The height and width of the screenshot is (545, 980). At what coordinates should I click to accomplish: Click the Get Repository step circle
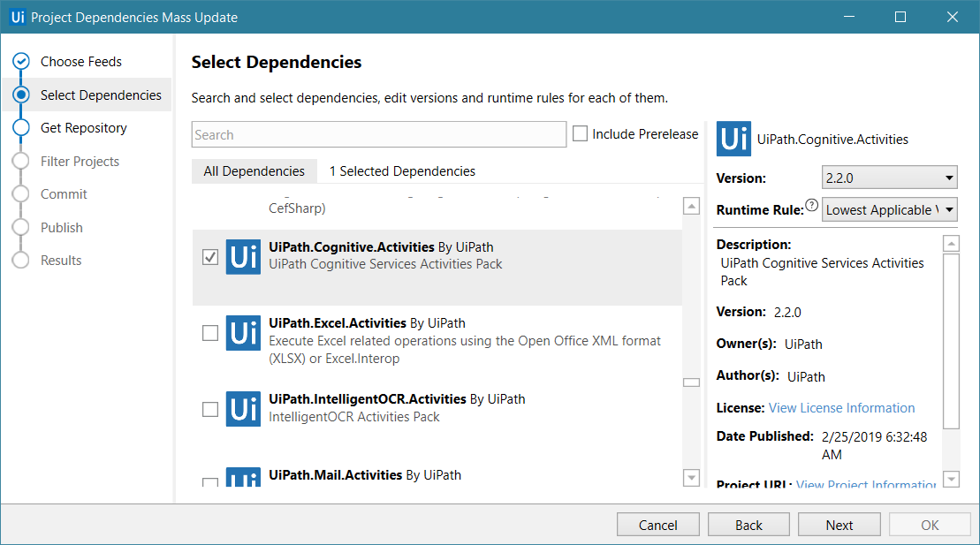[21, 127]
